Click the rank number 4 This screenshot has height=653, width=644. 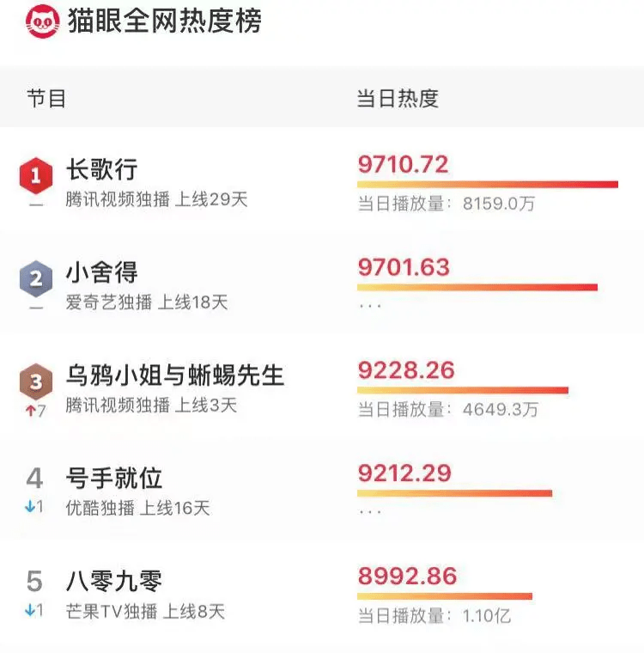click(x=34, y=478)
